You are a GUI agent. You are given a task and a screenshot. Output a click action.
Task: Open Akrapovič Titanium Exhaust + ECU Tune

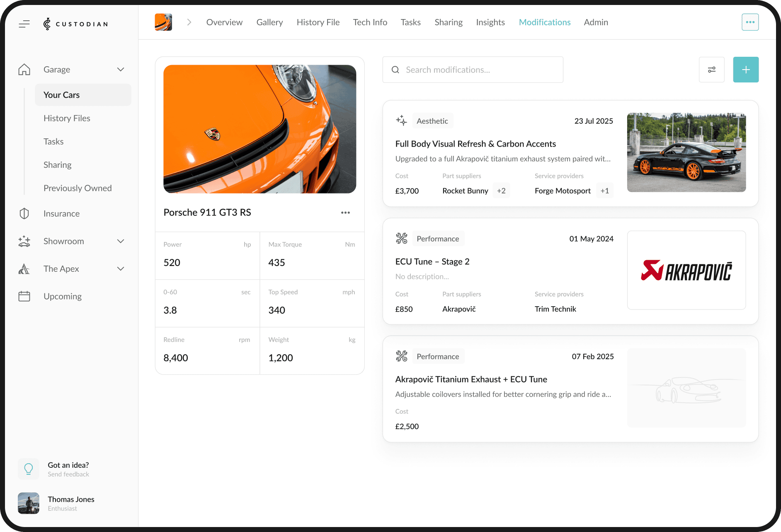point(471,379)
